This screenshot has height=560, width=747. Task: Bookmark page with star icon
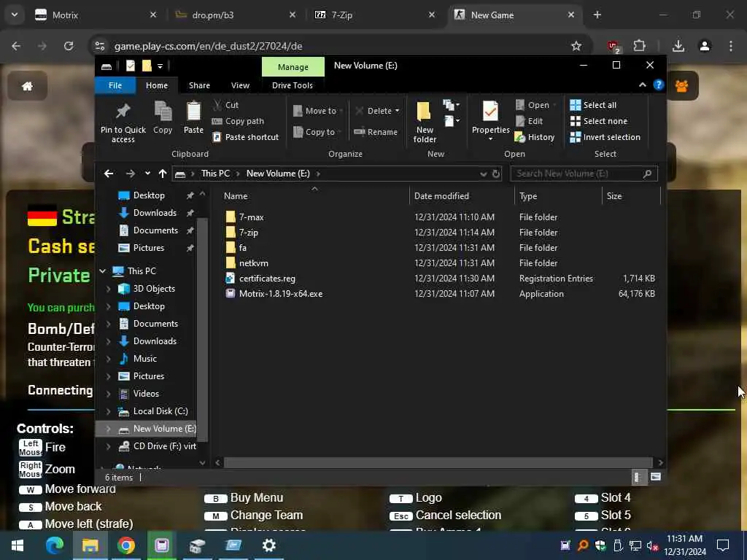tap(576, 46)
